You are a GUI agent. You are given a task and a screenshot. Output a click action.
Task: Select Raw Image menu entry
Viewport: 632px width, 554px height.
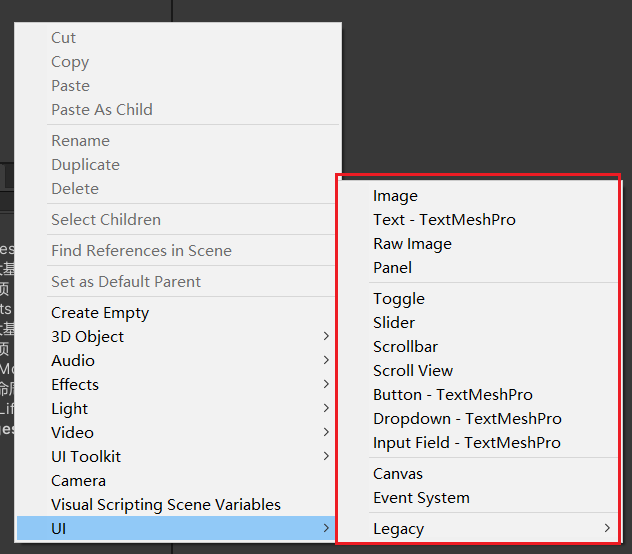coord(478,244)
